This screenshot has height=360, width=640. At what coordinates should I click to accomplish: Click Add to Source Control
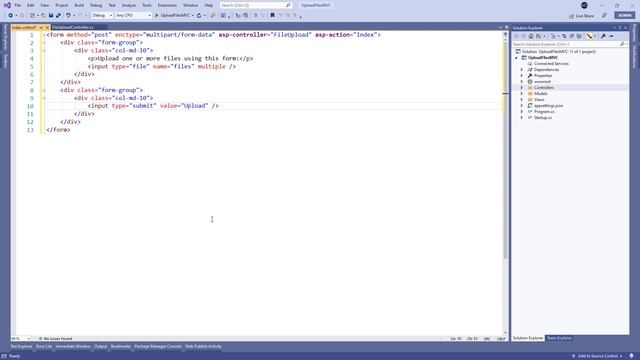click(597, 356)
